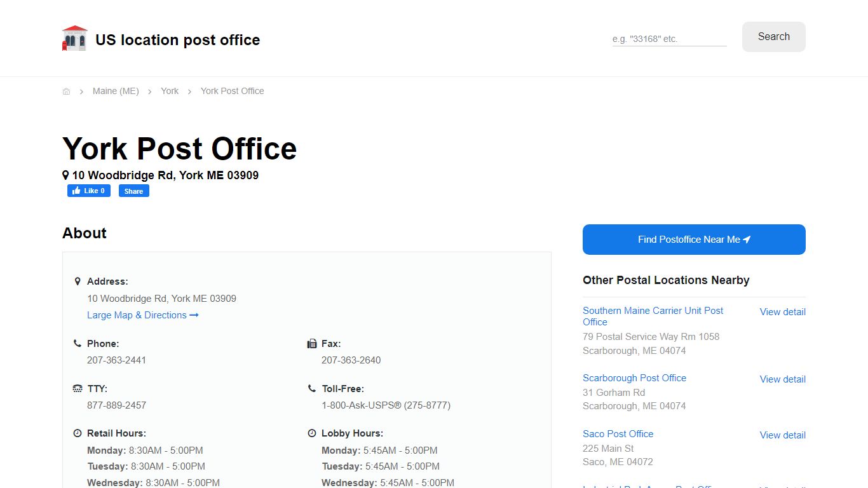Click the Phone handset icon

pos(78,343)
